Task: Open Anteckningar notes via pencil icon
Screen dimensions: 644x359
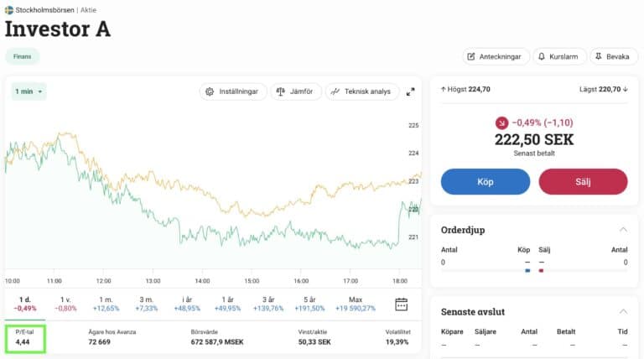Action: (495, 56)
